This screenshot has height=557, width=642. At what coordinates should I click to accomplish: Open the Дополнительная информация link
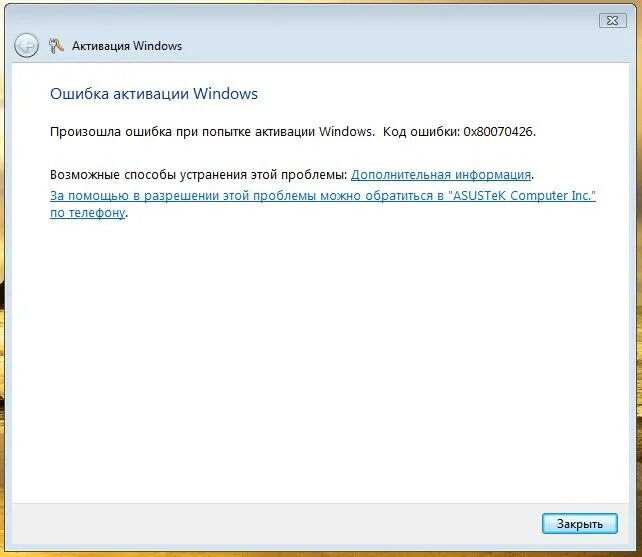(x=441, y=175)
